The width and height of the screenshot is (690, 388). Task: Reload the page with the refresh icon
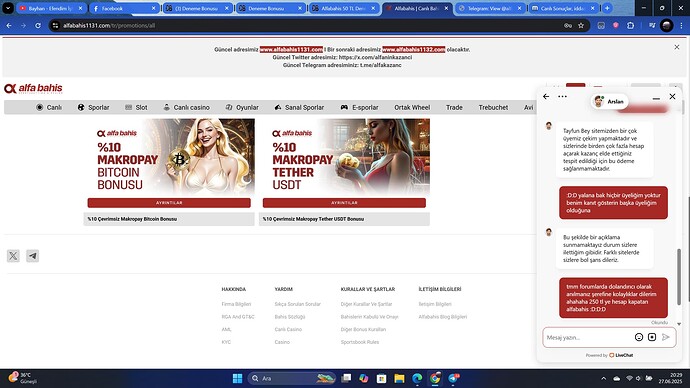(38, 26)
